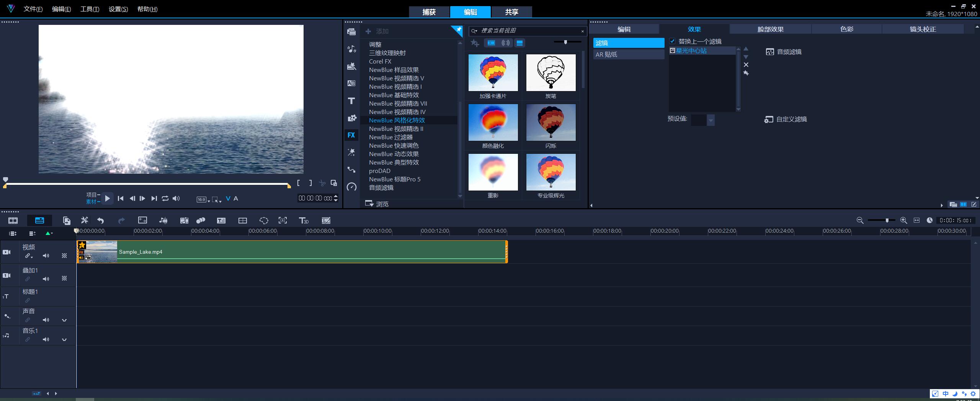
Task: Open the transition AB library icon
Action: coord(351,83)
